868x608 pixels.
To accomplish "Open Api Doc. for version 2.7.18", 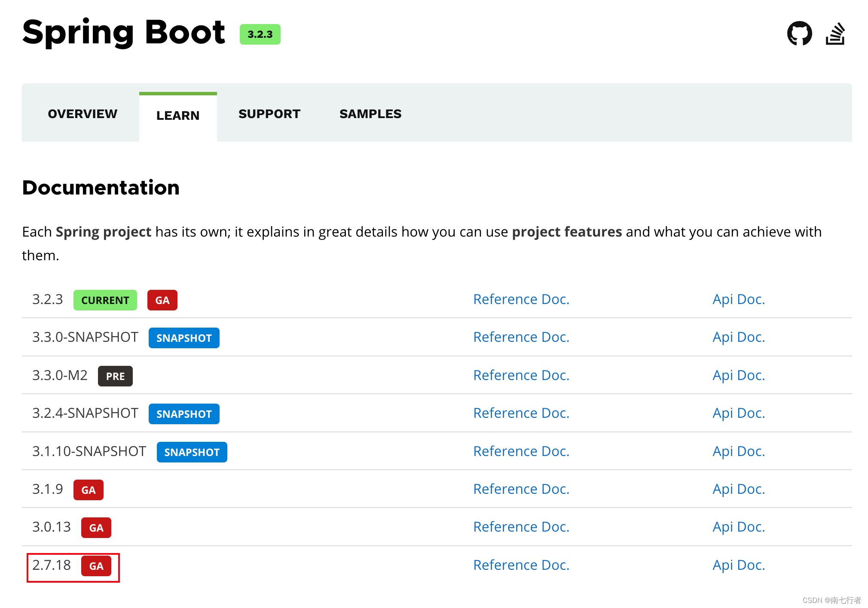I will click(739, 565).
